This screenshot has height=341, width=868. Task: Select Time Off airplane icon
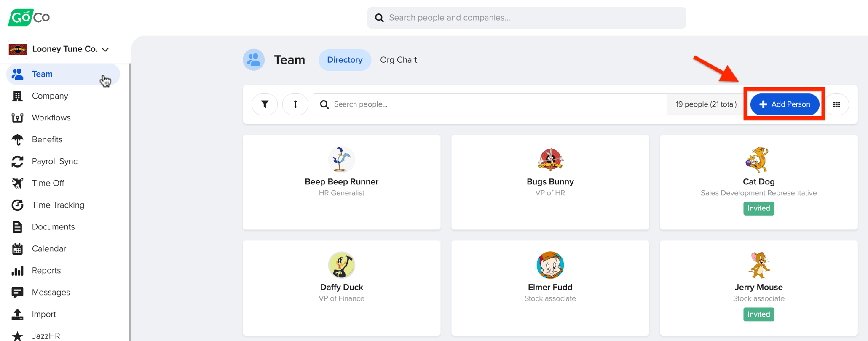17,183
